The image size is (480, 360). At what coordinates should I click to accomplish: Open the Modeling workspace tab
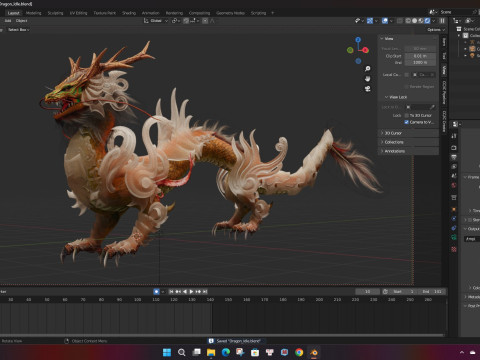[x=33, y=13]
